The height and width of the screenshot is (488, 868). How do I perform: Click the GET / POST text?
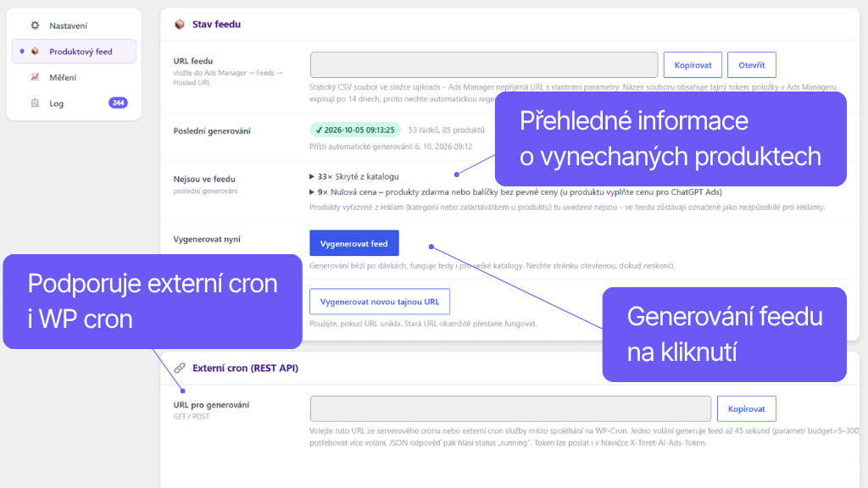(192, 417)
